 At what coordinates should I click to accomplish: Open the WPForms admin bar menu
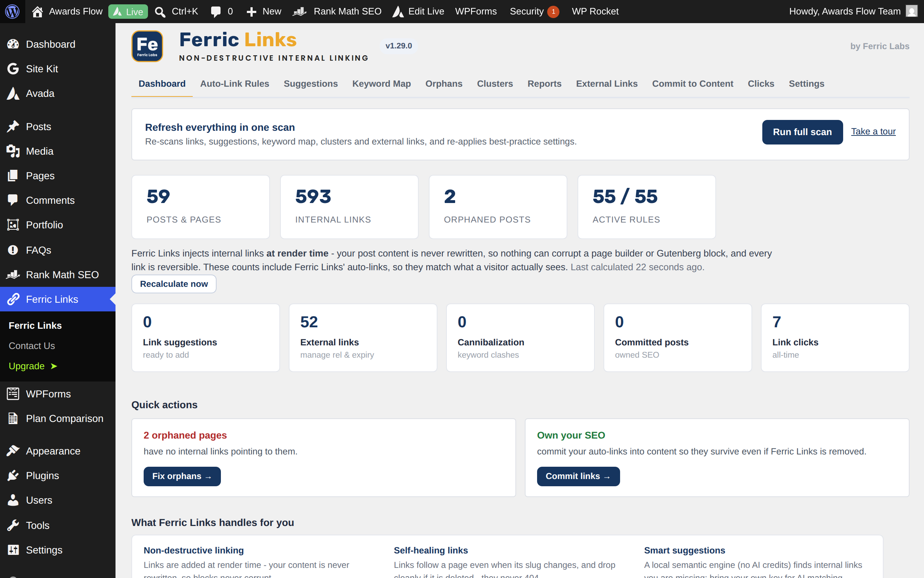pos(476,12)
